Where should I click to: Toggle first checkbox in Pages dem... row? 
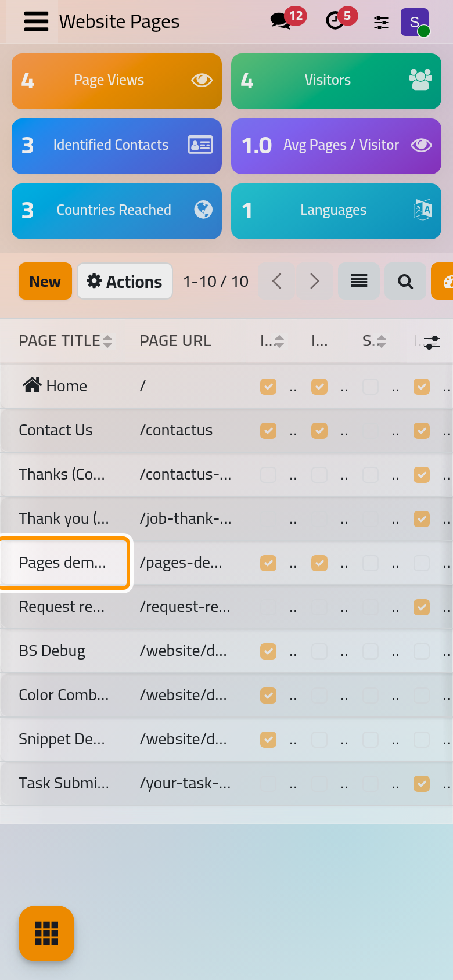[268, 563]
